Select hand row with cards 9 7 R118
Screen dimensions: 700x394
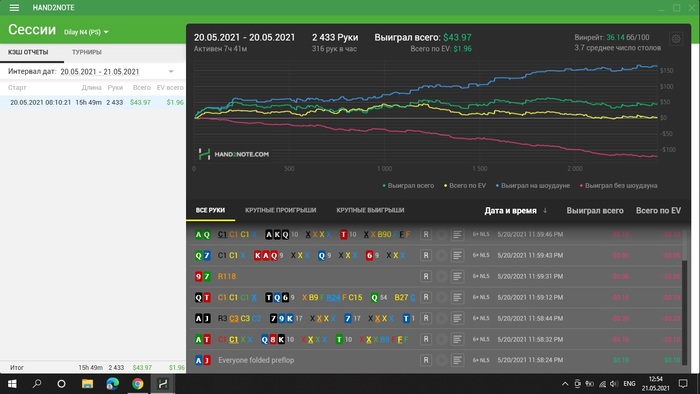pyautogui.click(x=435, y=276)
